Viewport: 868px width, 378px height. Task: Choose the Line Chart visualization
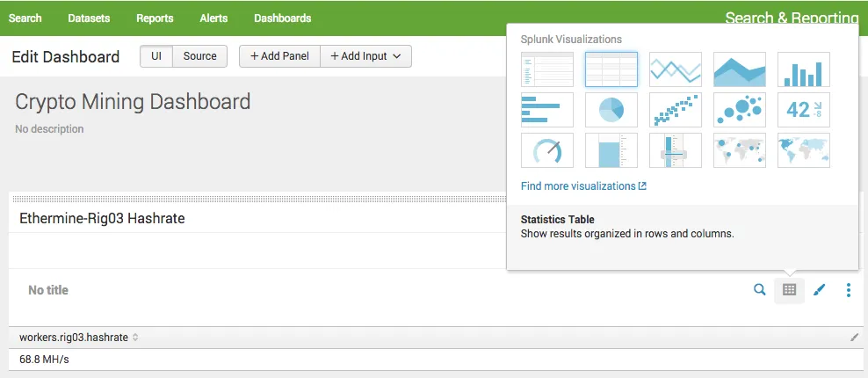[676, 69]
